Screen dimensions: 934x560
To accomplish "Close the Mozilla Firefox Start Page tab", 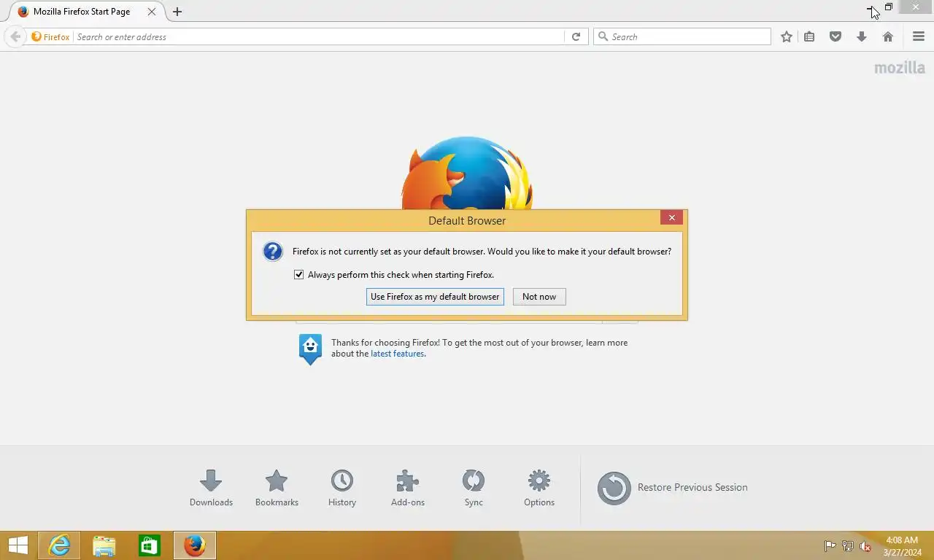I will point(152,12).
